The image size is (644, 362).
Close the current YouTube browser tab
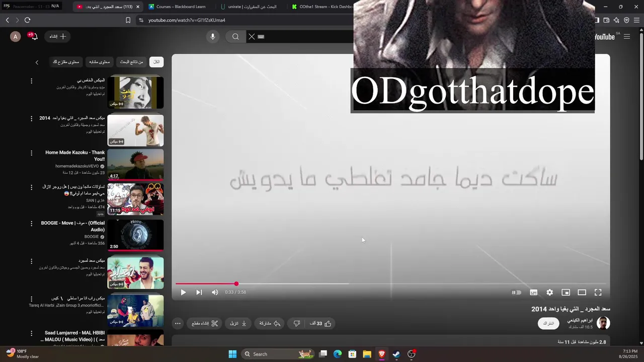(138, 7)
